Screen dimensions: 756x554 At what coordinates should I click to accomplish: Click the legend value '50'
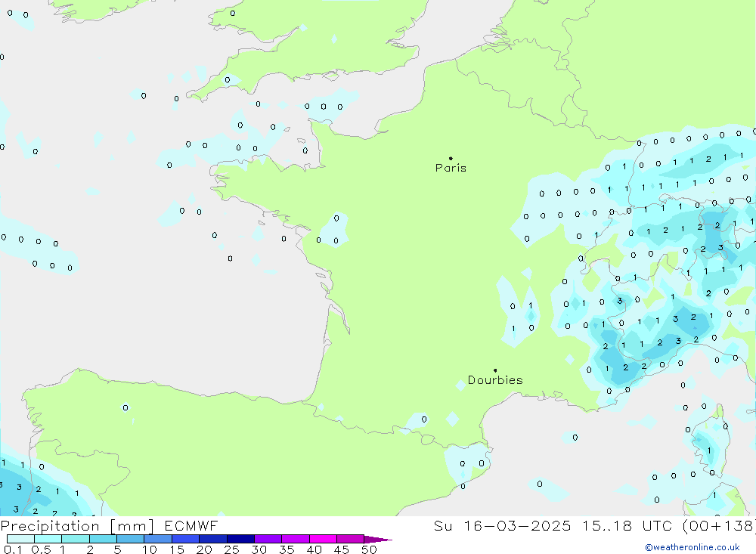tap(369, 549)
